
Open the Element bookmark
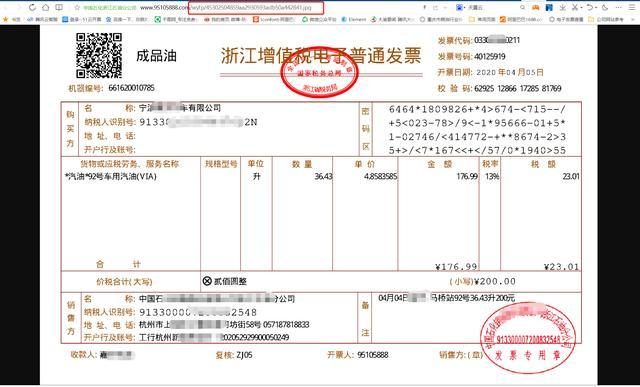tap(353, 19)
